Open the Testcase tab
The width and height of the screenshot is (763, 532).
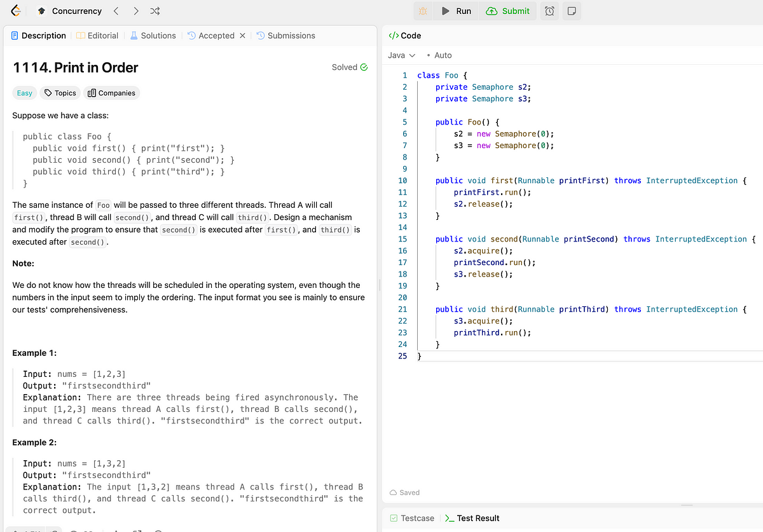coord(412,518)
